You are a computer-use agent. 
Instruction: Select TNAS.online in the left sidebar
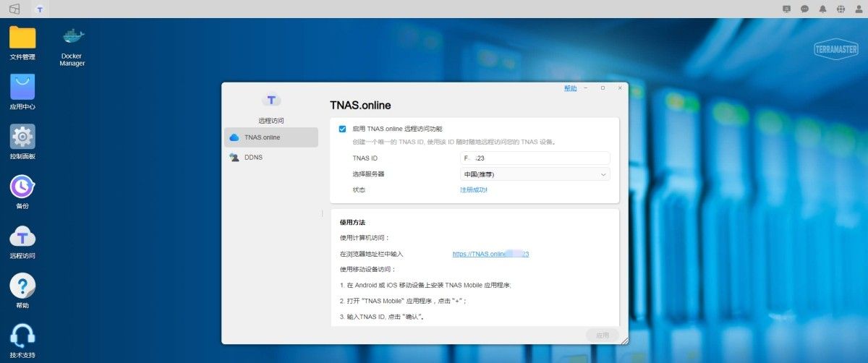click(x=271, y=137)
